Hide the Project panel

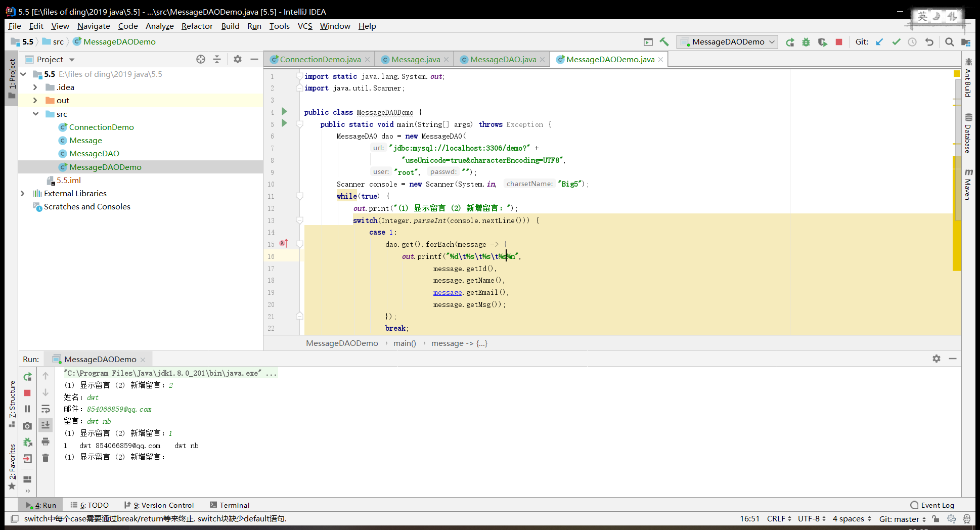(254, 59)
